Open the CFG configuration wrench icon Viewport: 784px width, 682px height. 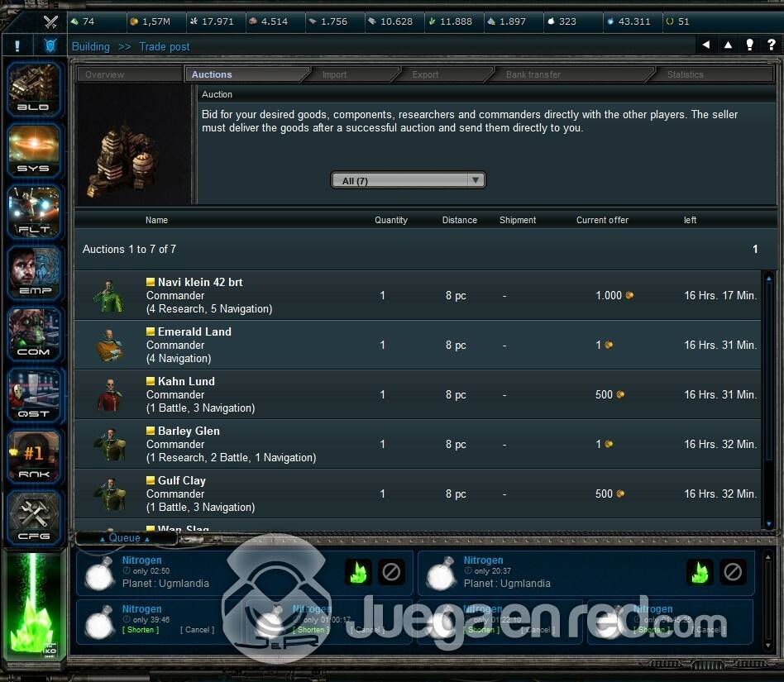[x=34, y=517]
